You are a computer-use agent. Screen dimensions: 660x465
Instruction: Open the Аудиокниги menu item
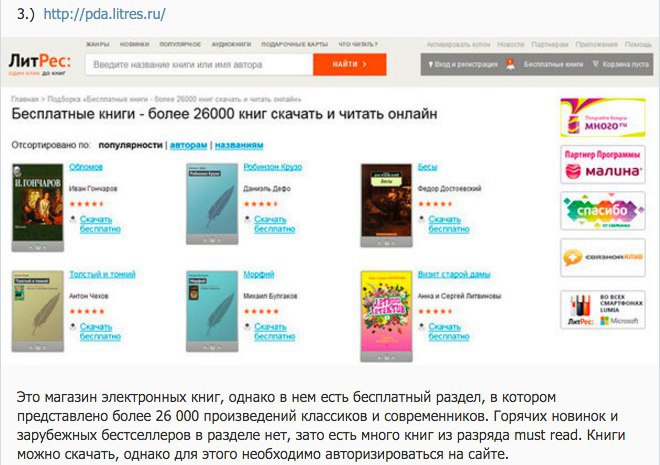231,44
